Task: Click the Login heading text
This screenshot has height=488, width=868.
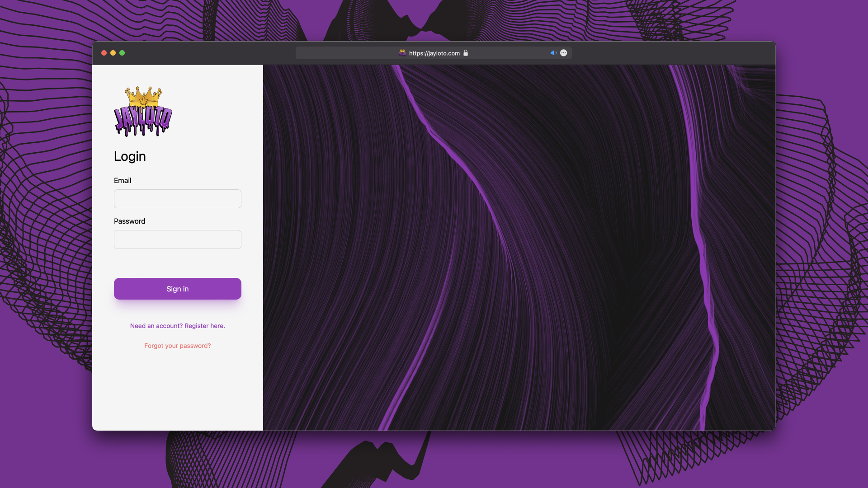Action: (130, 156)
